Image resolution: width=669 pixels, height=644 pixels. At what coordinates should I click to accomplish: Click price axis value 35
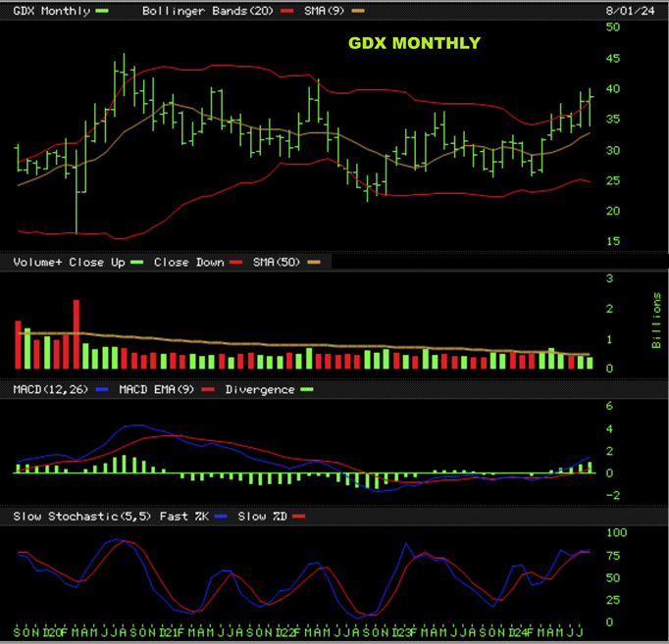[613, 119]
